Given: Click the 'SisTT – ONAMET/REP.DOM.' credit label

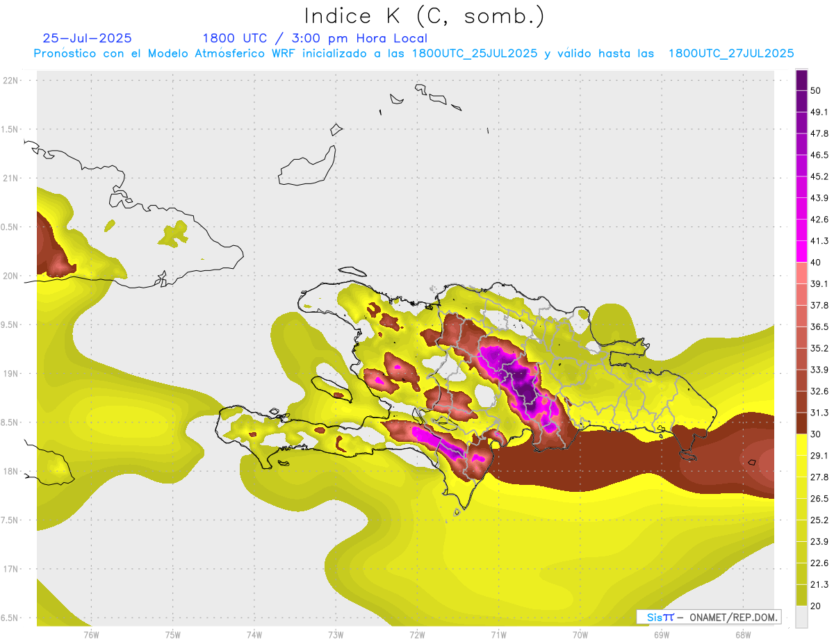Looking at the screenshot, I should [x=709, y=617].
